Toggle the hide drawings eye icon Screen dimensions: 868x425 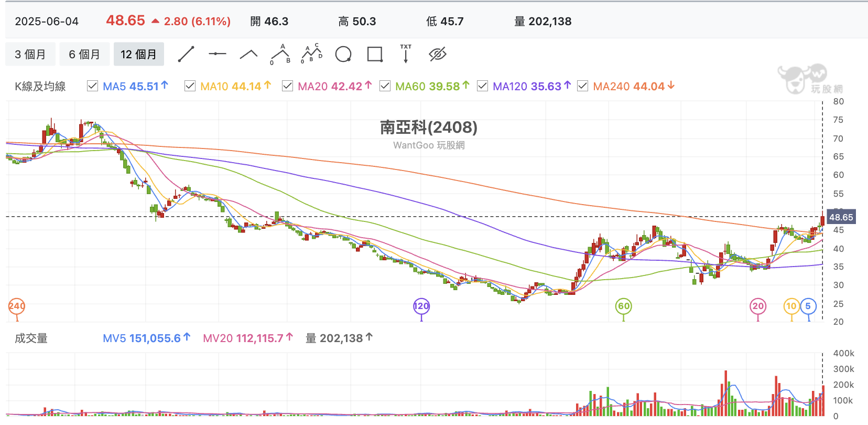[437, 54]
